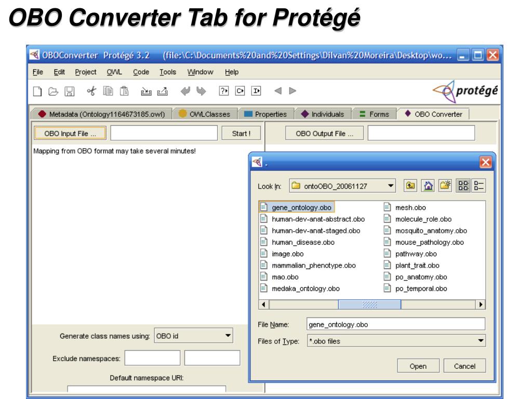The height and width of the screenshot is (399, 532).
Task: Select human_disease.obo file
Action: click(298, 242)
